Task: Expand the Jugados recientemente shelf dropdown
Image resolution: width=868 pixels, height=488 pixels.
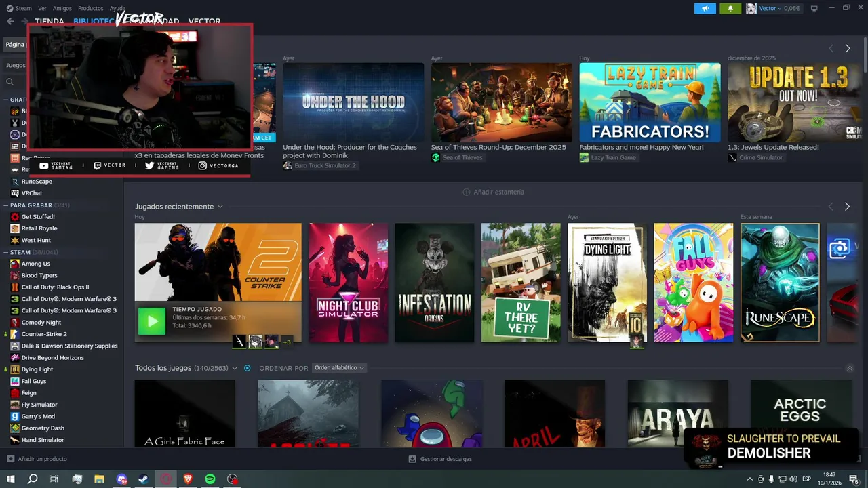Action: click(x=220, y=207)
